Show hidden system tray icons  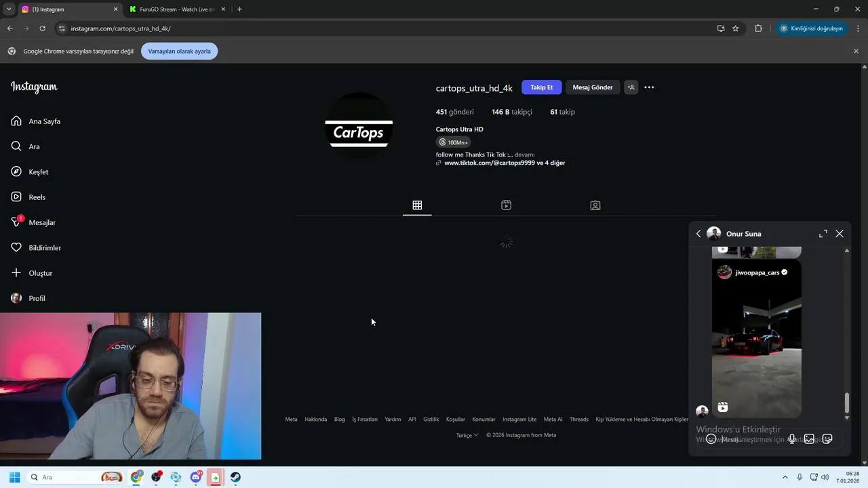(x=785, y=477)
